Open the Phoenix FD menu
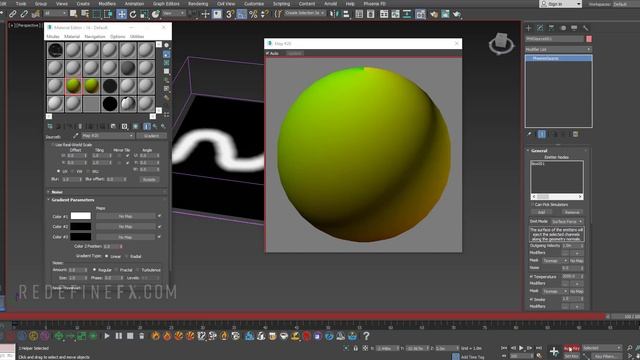This screenshot has width=640, height=360. [375, 4]
